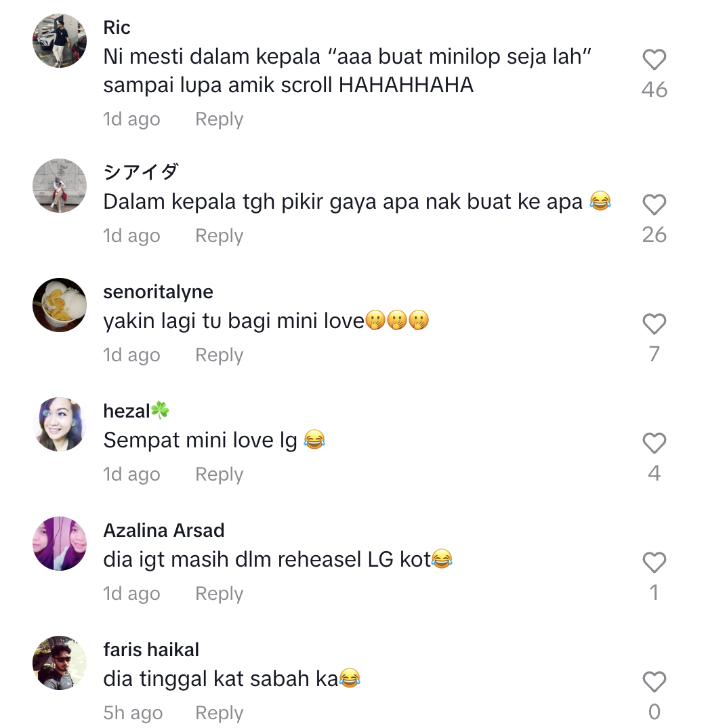This screenshot has height=728, width=706.
Task: Open Ric's profile picture
Action: click(60, 41)
